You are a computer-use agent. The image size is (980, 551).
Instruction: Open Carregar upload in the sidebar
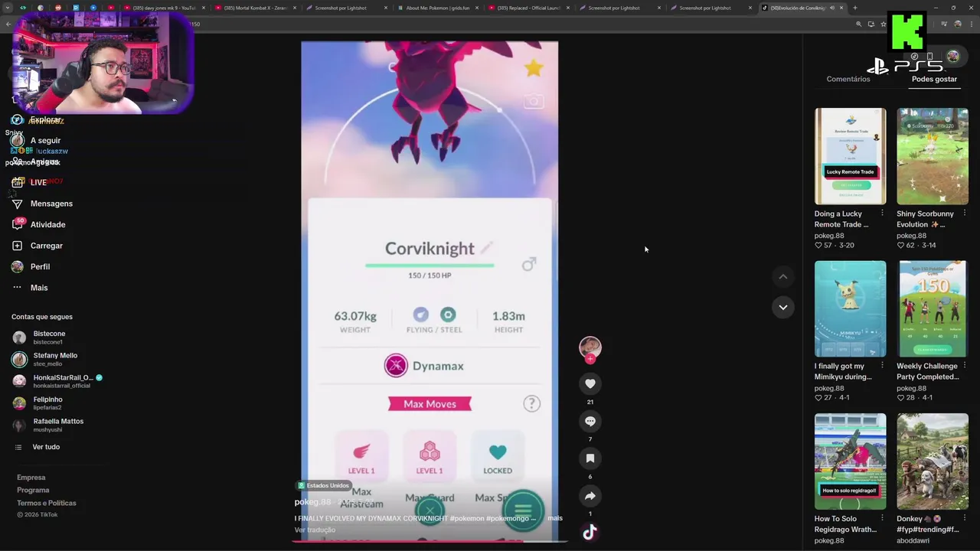coord(37,246)
